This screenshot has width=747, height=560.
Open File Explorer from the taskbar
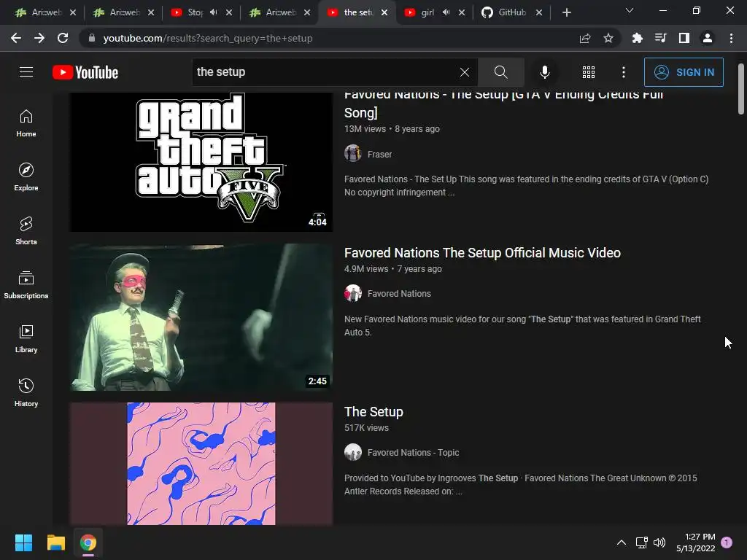coord(55,542)
